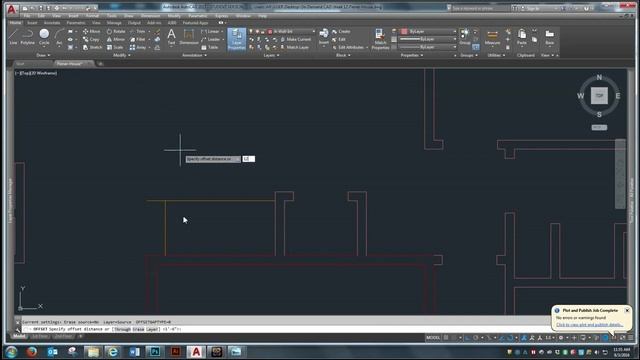Switch to the Insert ribbon tab
The image size is (640, 360).
click(32, 23)
